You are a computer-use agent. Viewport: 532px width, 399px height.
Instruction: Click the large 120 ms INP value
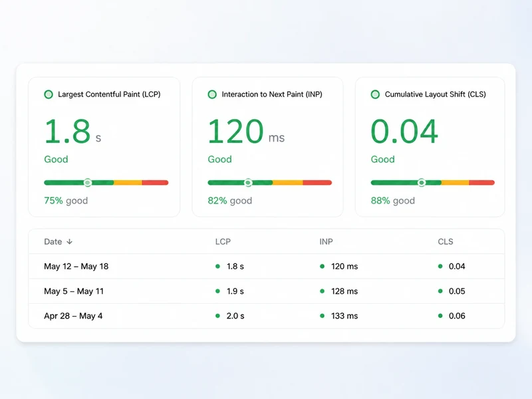tap(246, 131)
